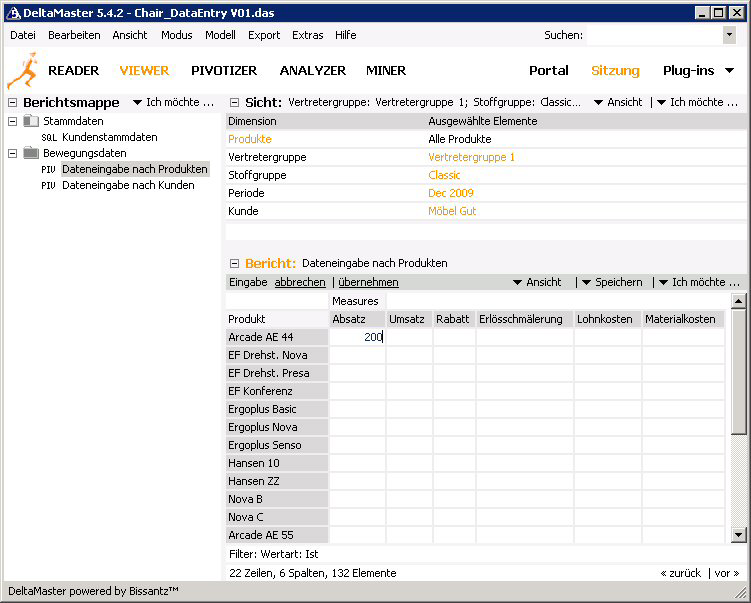This screenshot has height=603, width=751.
Task: Collapse the Bewegungsdaten tree node
Action: pyautogui.click(x=12, y=153)
